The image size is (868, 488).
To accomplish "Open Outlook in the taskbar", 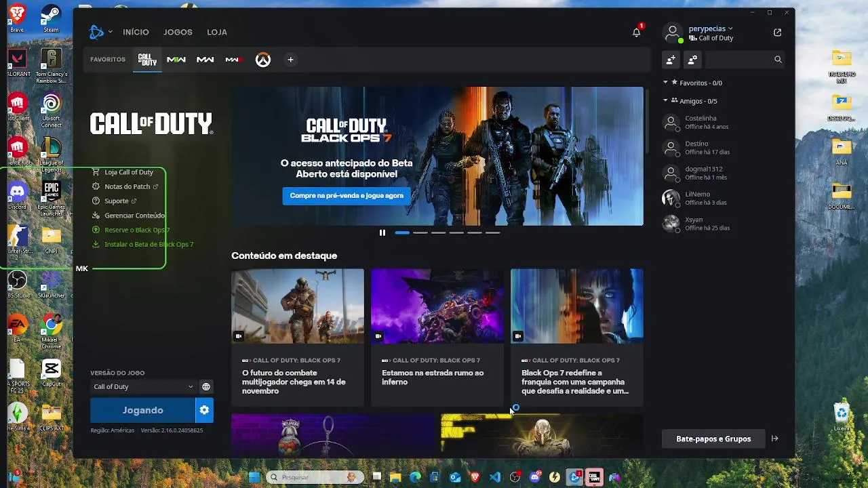I will (455, 477).
